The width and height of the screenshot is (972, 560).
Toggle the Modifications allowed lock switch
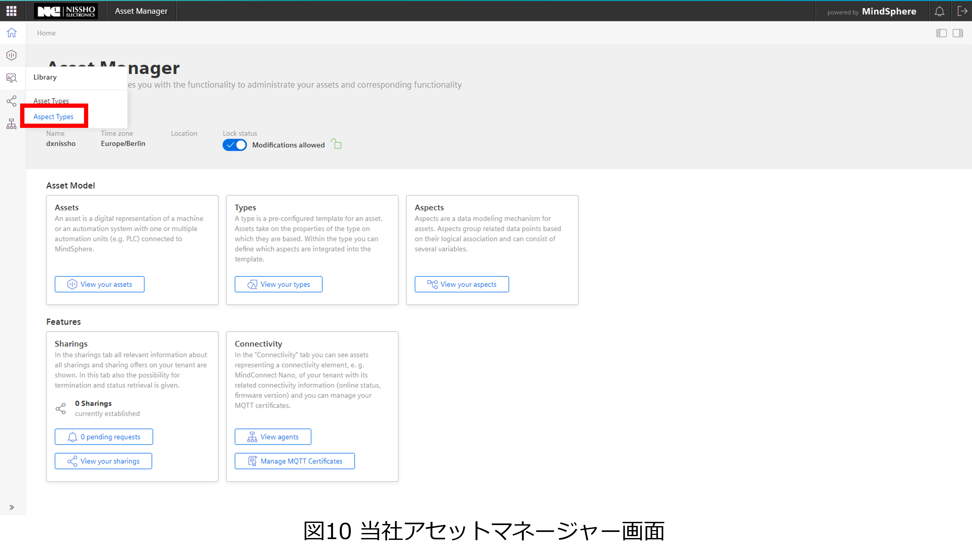click(x=234, y=145)
